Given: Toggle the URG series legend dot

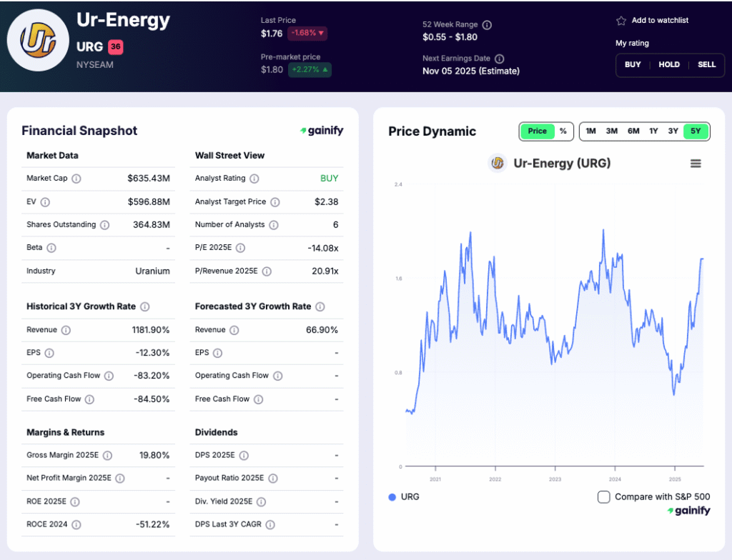Looking at the screenshot, I should [392, 496].
